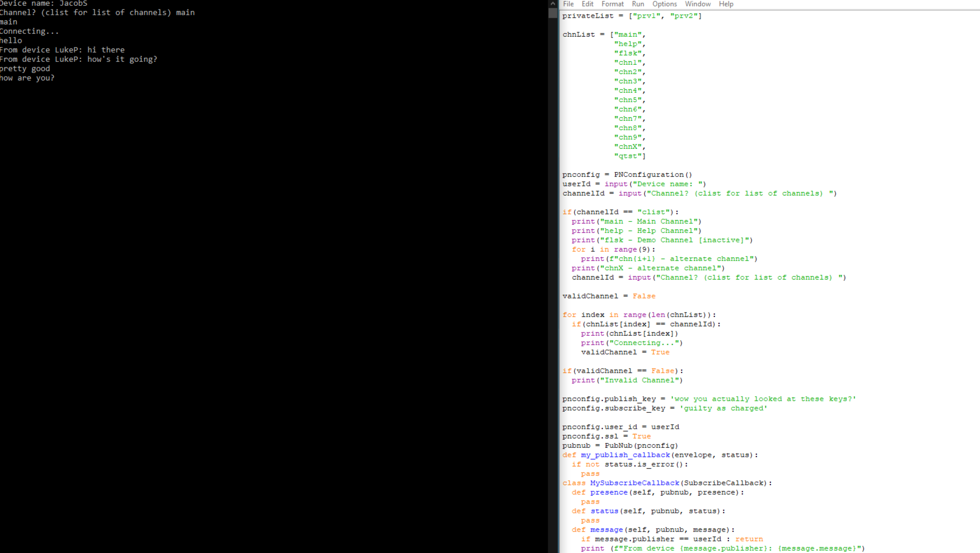Click the scrollbar up arrow

(x=552, y=4)
